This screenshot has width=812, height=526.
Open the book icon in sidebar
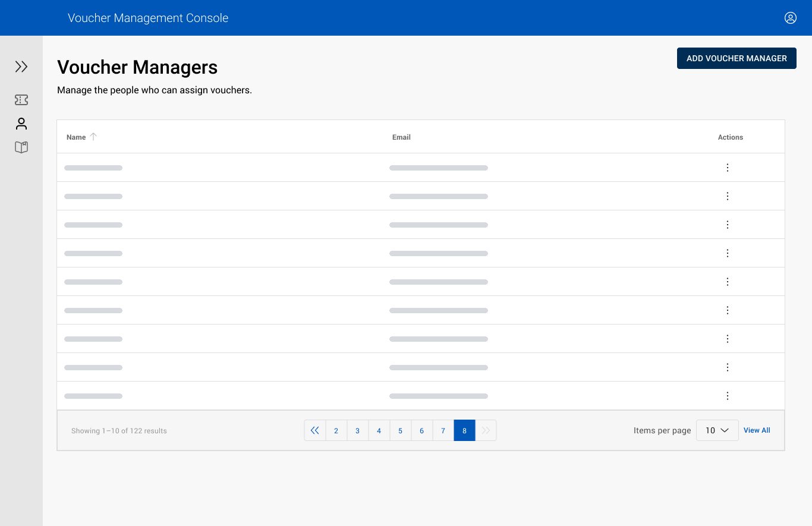21,147
